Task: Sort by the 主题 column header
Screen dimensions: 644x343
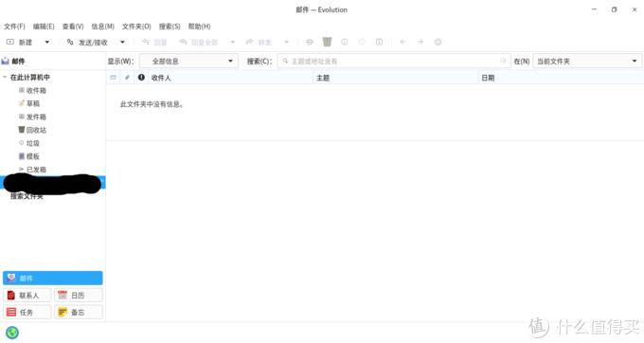Action: point(396,78)
